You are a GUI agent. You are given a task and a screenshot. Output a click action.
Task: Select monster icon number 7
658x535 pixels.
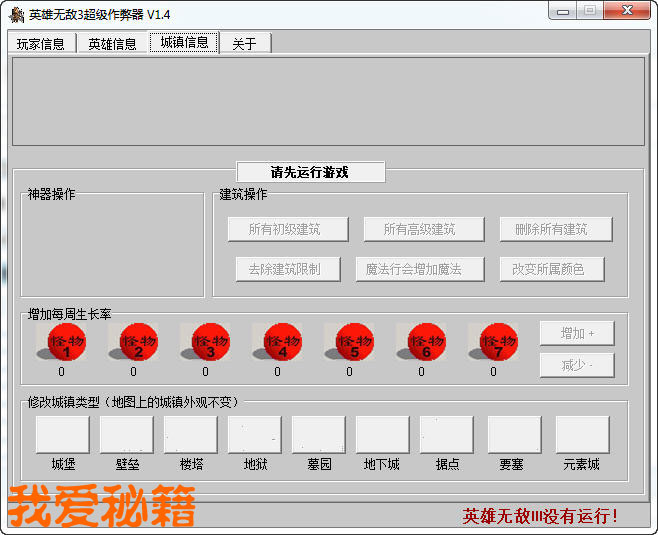pyautogui.click(x=495, y=341)
